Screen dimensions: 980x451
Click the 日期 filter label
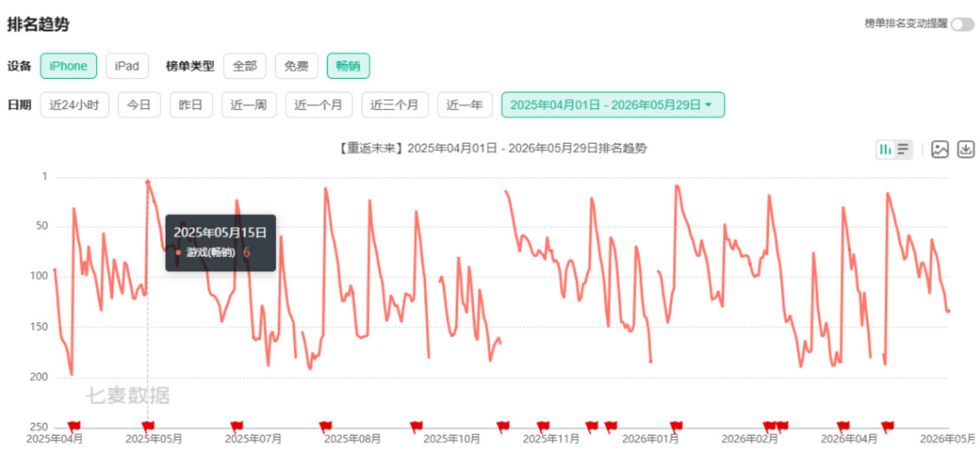coord(19,105)
